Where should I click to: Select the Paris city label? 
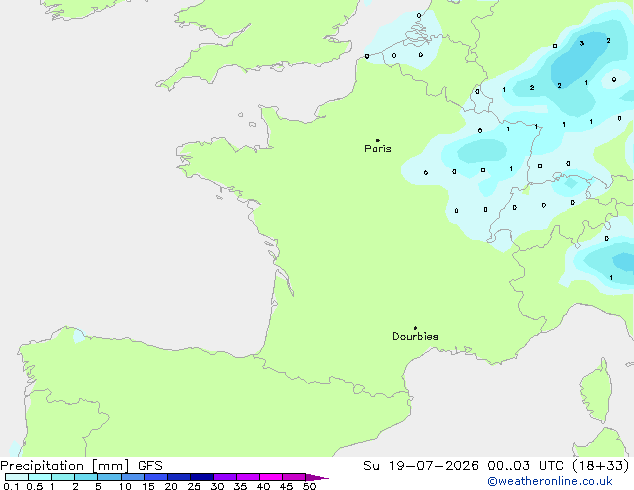pyautogui.click(x=378, y=148)
